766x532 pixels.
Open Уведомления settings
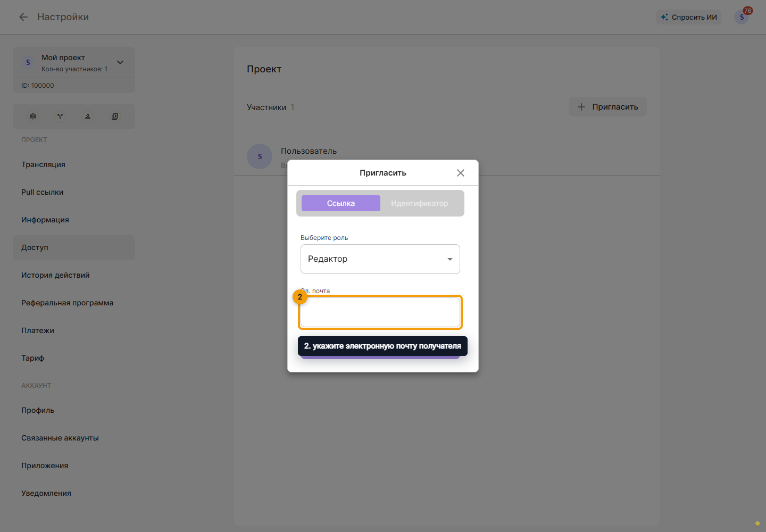74,493
